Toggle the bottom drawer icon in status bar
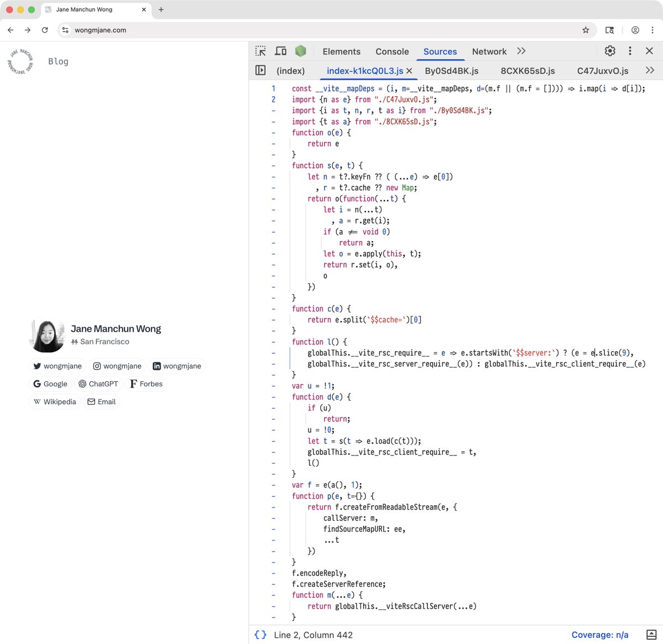 pyautogui.click(x=651, y=635)
